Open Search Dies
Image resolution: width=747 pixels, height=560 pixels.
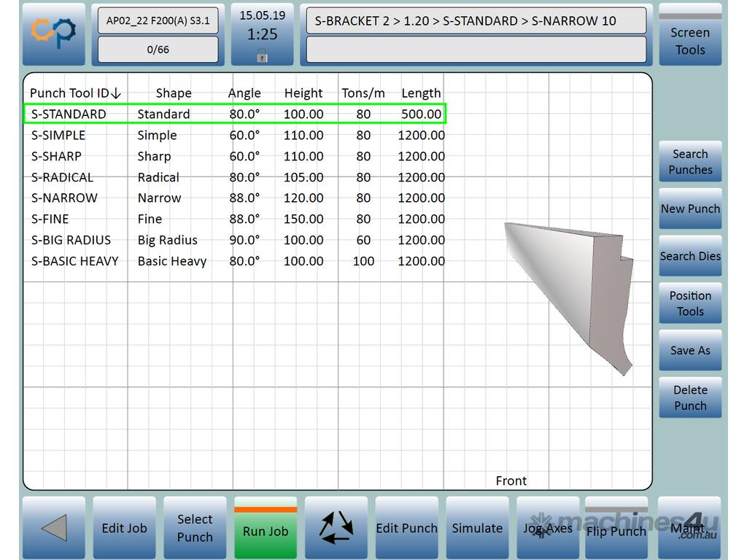(x=690, y=256)
